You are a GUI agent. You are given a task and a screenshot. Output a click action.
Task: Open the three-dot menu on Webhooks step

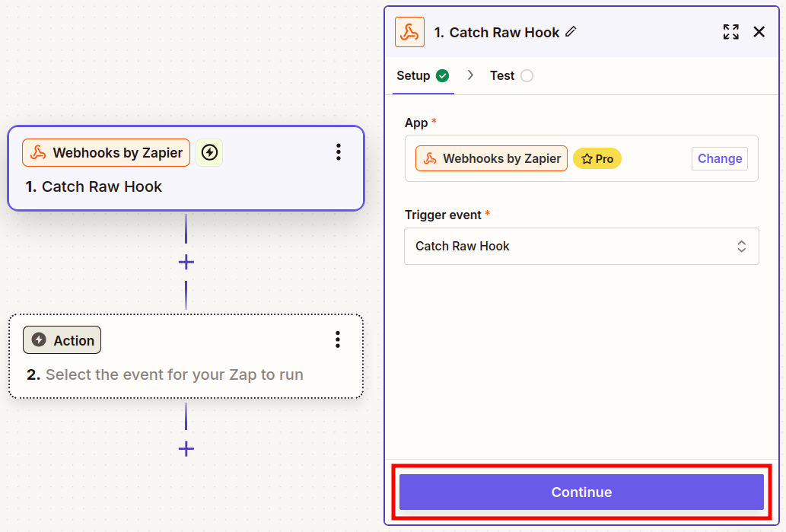tap(339, 152)
